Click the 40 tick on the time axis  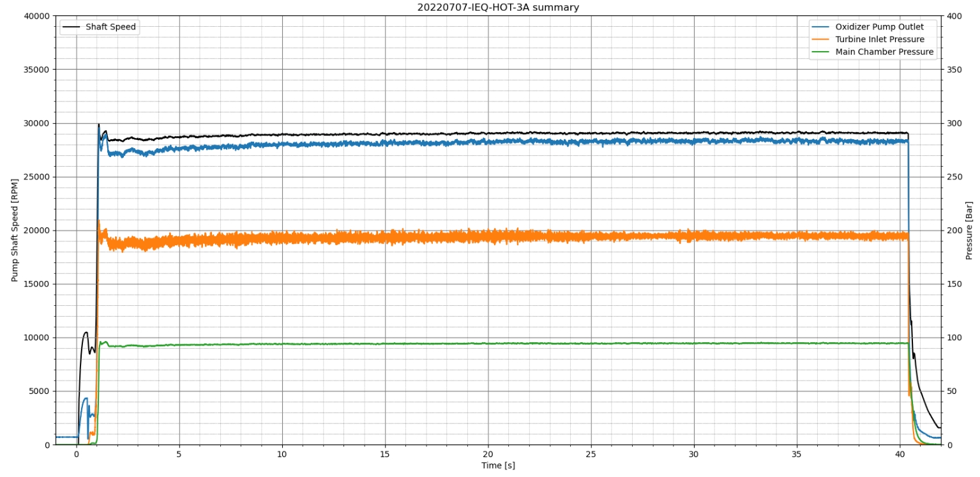point(900,454)
